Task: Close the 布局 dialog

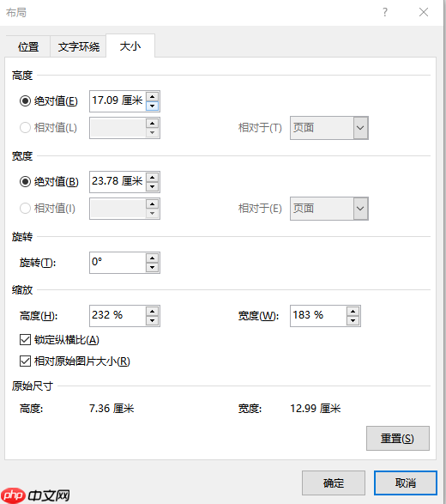Action: [x=424, y=13]
